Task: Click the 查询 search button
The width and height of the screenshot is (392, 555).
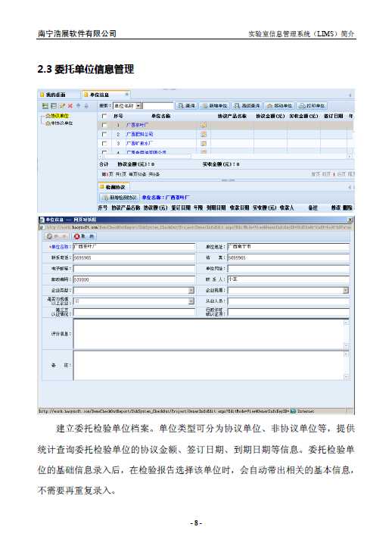Action: 186,106
